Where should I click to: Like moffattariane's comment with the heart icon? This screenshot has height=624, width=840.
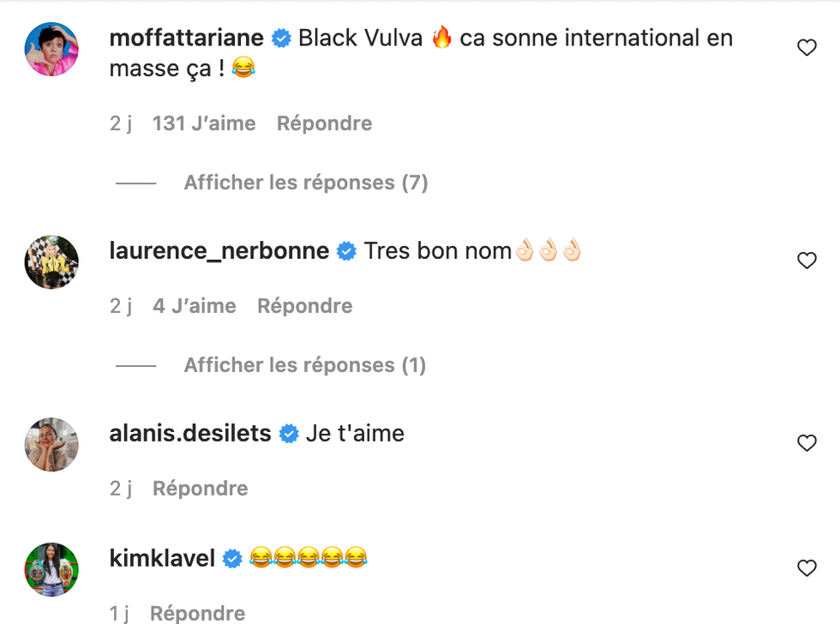(807, 47)
